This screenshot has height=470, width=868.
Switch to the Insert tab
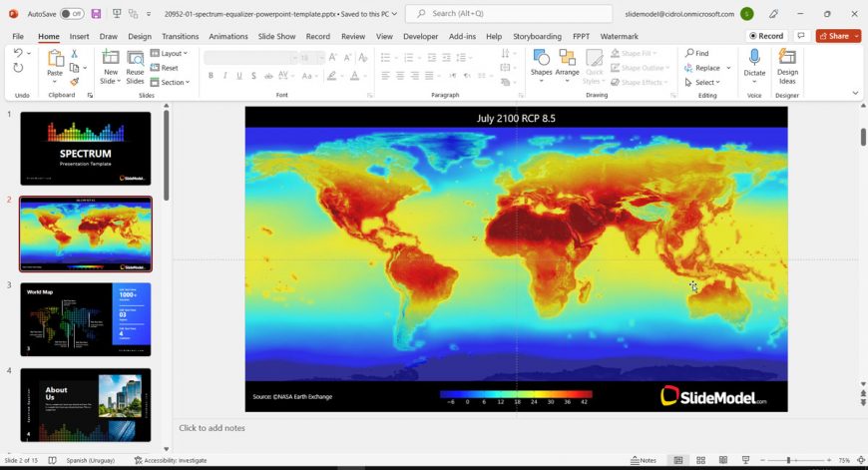(x=79, y=36)
